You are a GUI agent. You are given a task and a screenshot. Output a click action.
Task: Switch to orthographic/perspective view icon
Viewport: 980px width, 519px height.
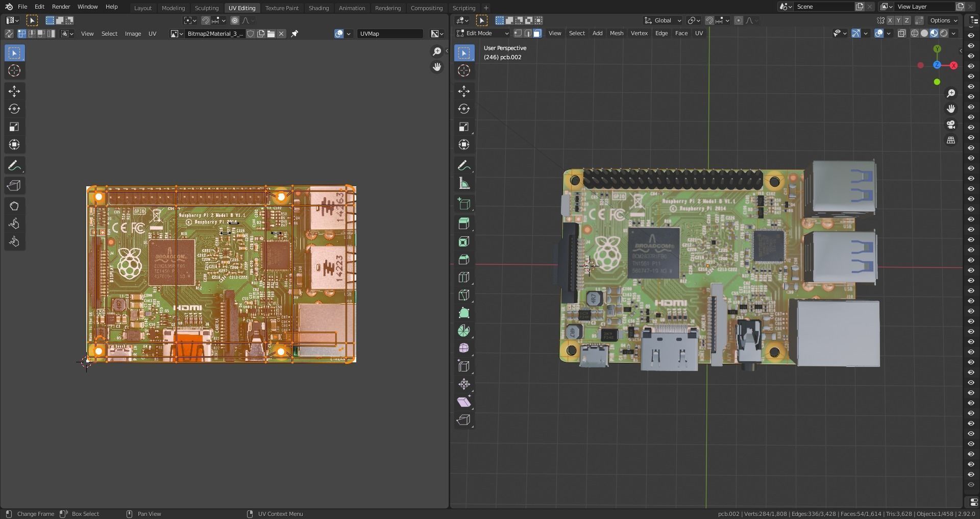pos(951,140)
